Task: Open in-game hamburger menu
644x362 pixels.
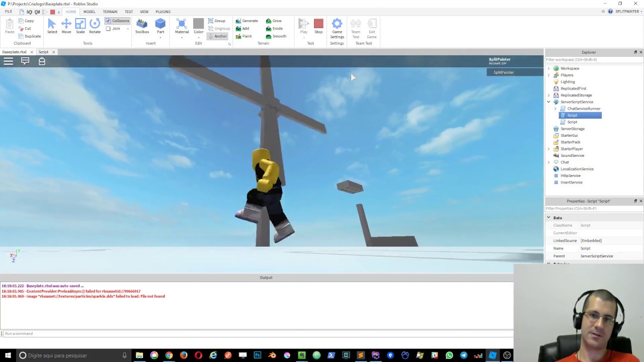Action: (x=9, y=61)
